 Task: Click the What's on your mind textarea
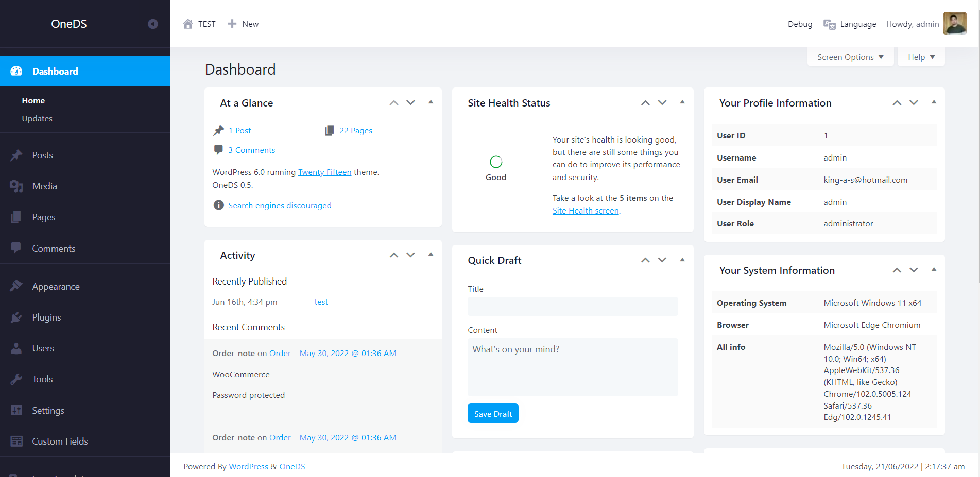coord(573,367)
